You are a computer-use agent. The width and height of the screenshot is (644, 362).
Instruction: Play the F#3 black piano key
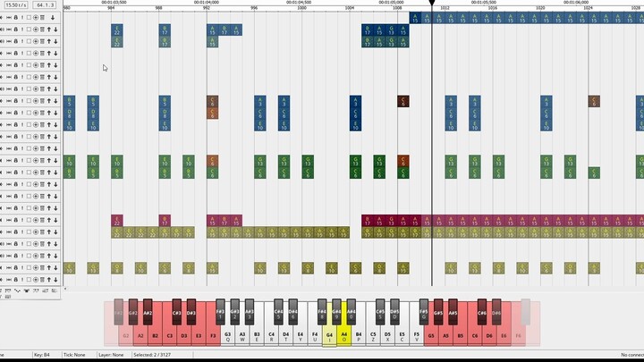pos(220,312)
